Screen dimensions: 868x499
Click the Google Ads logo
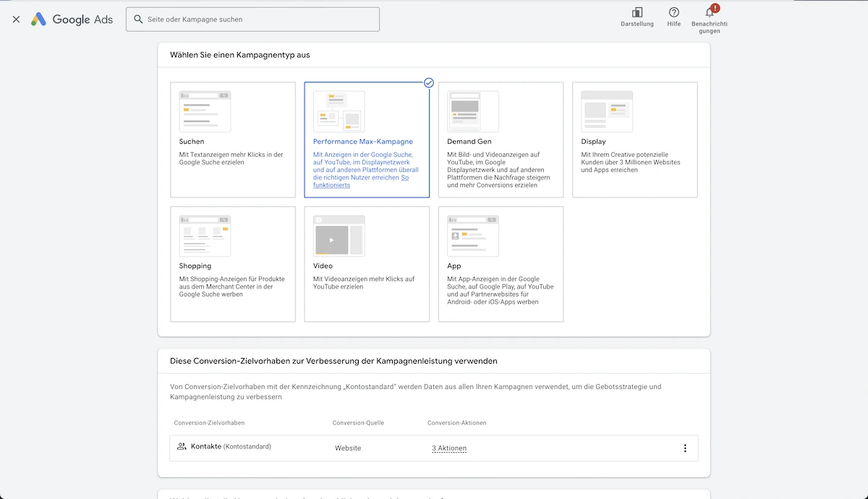(x=72, y=20)
